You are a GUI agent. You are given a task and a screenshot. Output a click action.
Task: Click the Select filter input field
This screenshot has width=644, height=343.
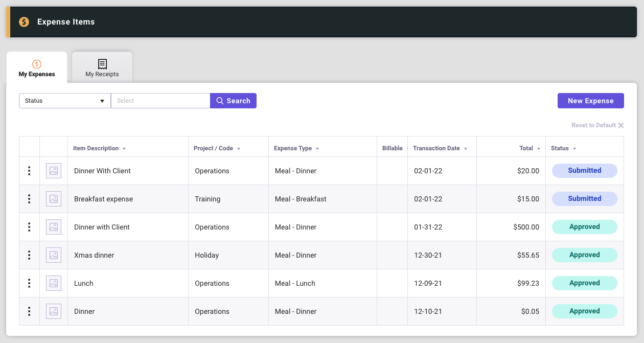tap(160, 101)
